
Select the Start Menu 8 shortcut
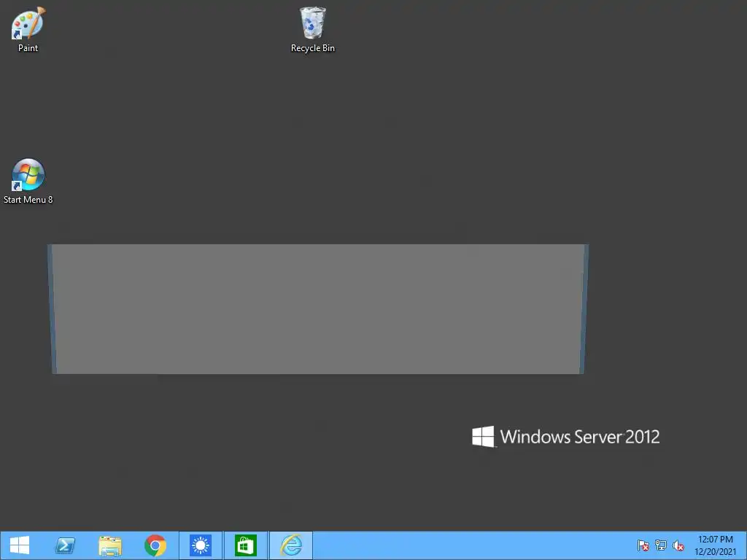[x=28, y=182]
